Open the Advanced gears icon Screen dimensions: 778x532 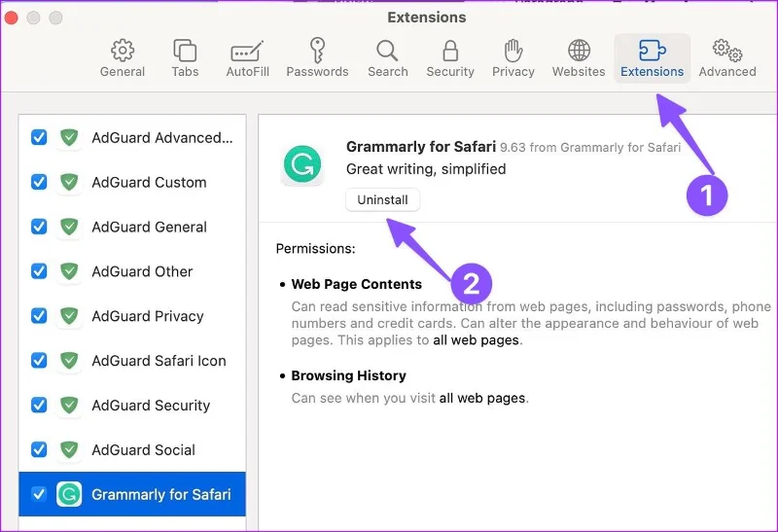tap(727, 51)
